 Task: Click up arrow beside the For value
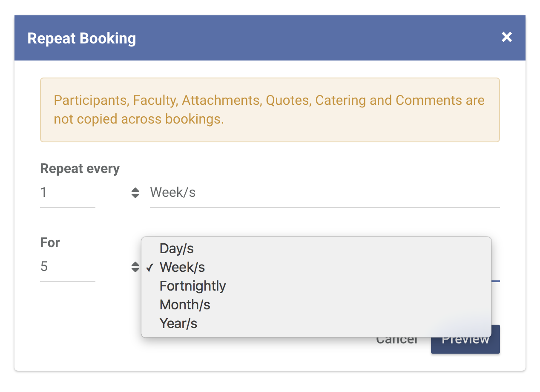[135, 264]
